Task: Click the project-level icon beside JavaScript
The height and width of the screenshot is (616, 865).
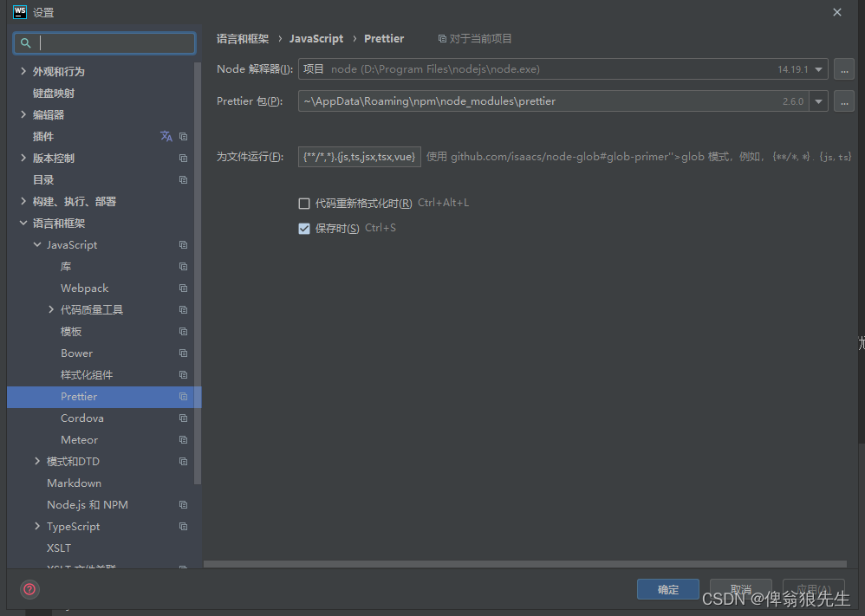Action: pos(183,245)
